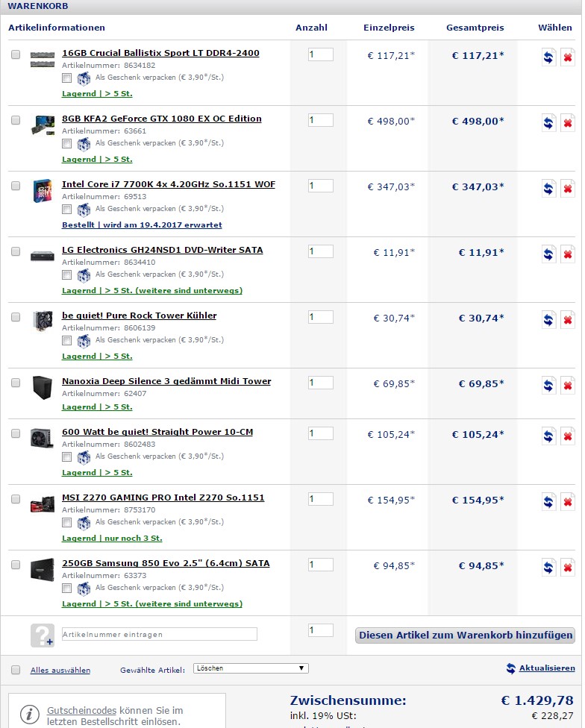Enable gift wrapping for GTX 1080
This screenshot has height=728, width=585.
coord(67,143)
